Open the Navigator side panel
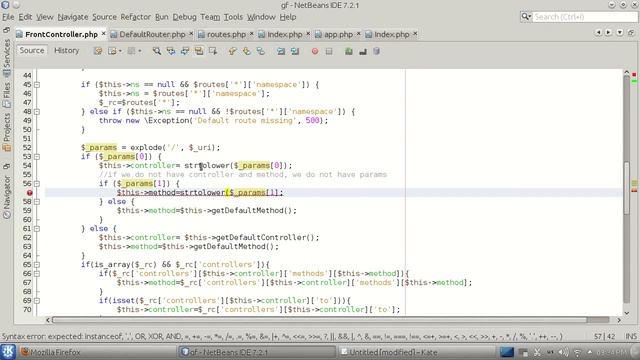This screenshot has width=640, height=360. [x=6, y=197]
